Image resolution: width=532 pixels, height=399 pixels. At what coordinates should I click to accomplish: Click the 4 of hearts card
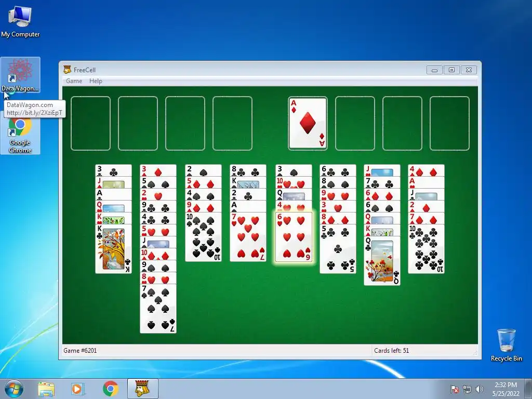point(294,206)
